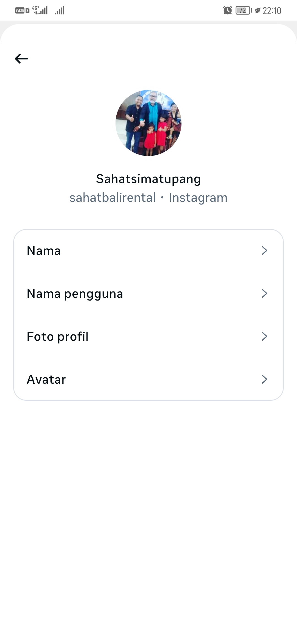Select the Nama pengguna option

click(75, 294)
